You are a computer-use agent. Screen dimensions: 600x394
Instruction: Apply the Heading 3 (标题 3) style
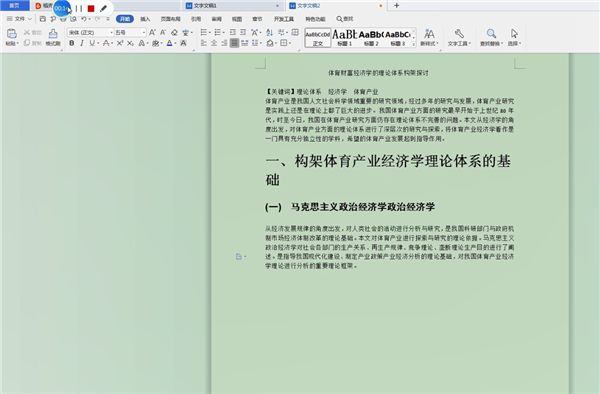click(x=398, y=37)
